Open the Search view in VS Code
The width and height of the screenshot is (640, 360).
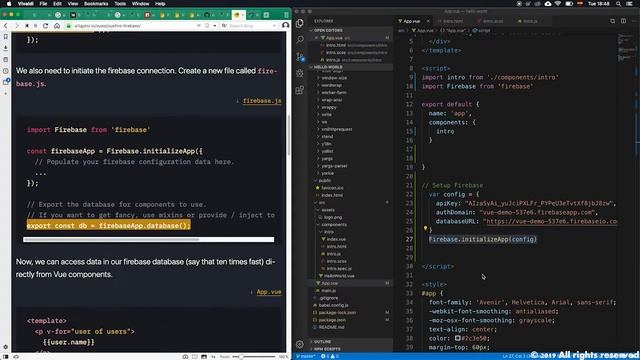[300, 39]
